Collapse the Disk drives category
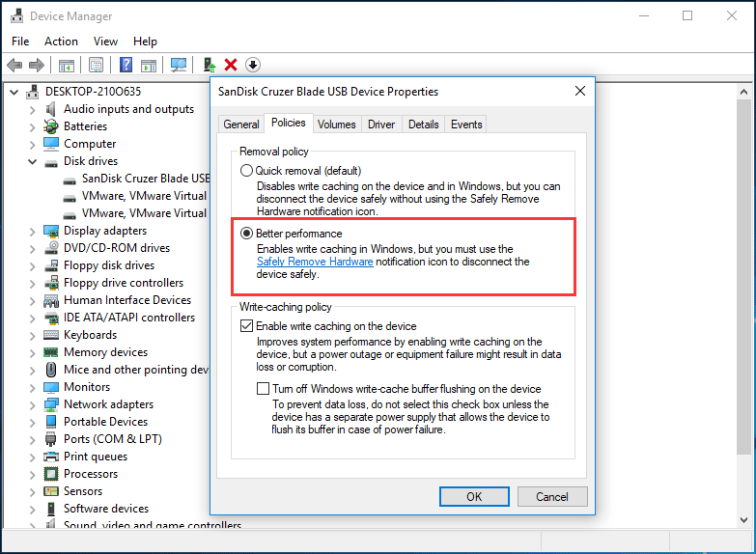The height and width of the screenshot is (554, 756). pyautogui.click(x=32, y=161)
